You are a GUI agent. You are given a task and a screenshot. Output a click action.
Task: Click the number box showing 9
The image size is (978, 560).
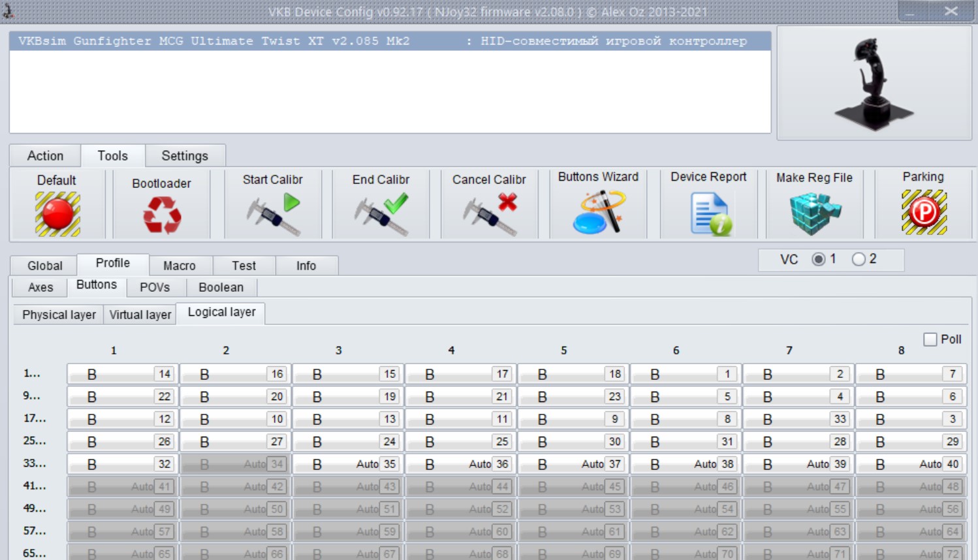tap(615, 419)
